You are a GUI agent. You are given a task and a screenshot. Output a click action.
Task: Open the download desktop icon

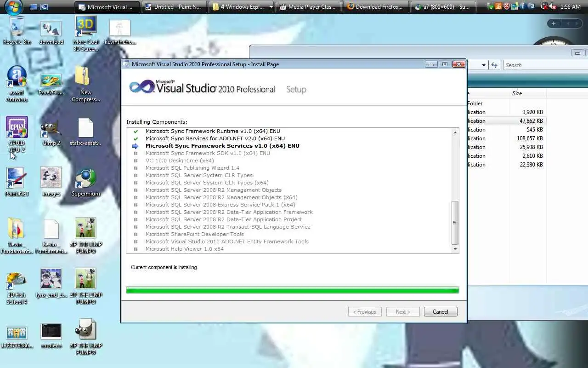click(x=51, y=33)
